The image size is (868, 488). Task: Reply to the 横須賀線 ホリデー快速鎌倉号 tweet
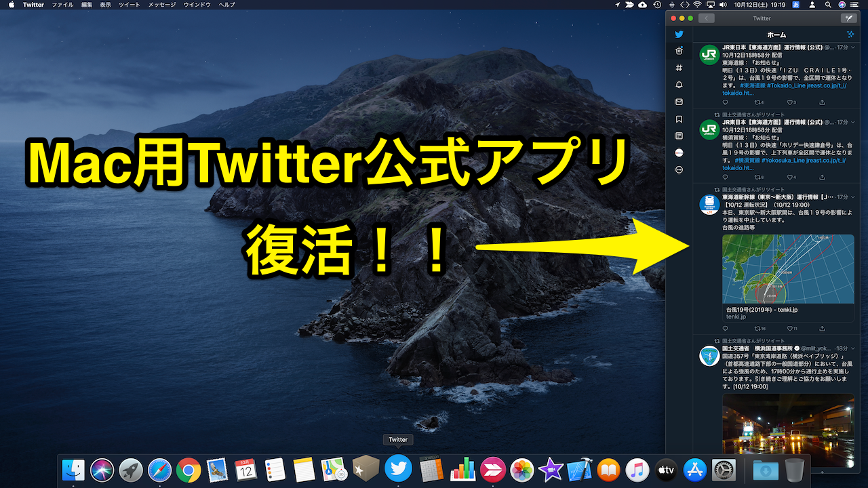[726, 178]
